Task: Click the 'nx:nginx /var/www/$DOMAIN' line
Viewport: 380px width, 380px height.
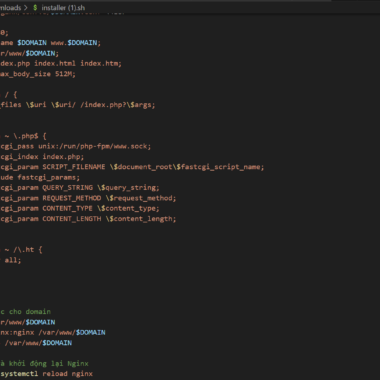Action: [x=53, y=332]
